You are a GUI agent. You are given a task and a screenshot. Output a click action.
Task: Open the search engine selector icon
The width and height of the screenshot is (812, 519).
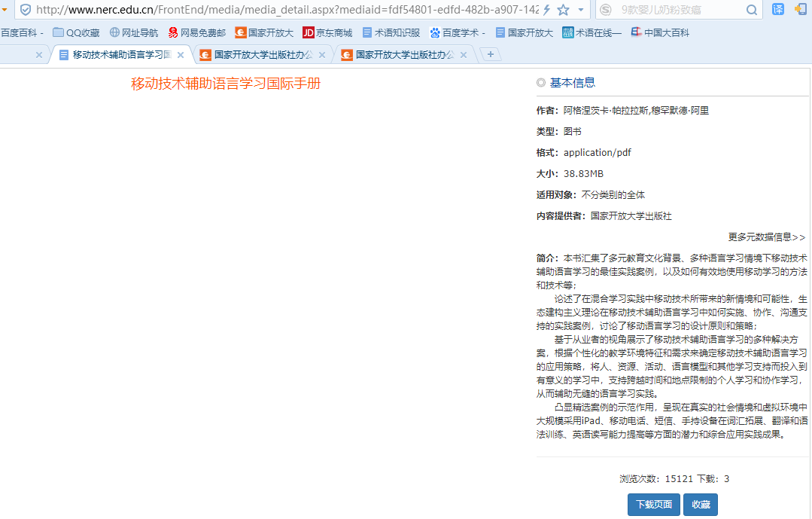point(606,10)
